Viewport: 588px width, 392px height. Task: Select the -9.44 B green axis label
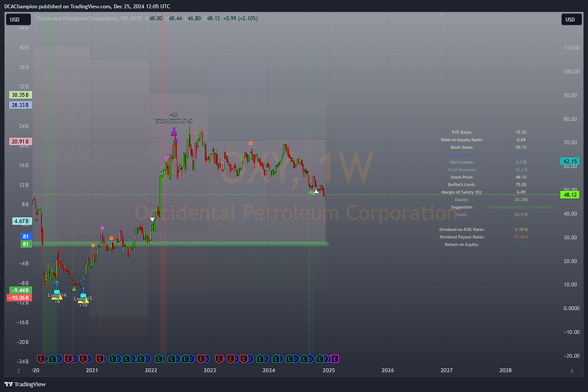[20, 290]
